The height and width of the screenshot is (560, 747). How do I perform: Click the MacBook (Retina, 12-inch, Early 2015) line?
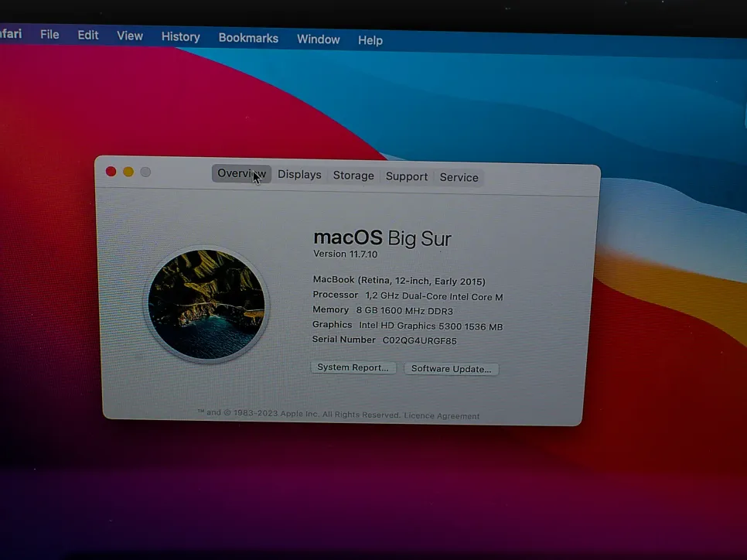399,281
